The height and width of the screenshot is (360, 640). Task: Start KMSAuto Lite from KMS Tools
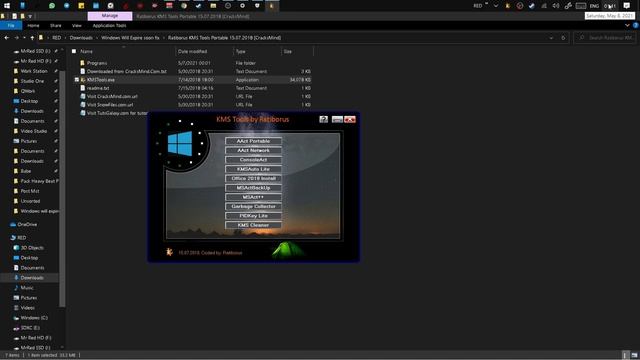coord(253,169)
